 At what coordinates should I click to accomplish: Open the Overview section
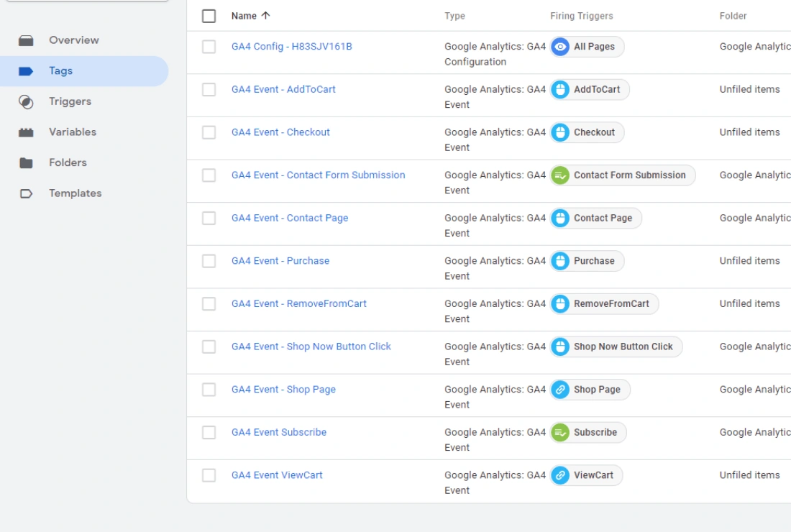(x=73, y=40)
